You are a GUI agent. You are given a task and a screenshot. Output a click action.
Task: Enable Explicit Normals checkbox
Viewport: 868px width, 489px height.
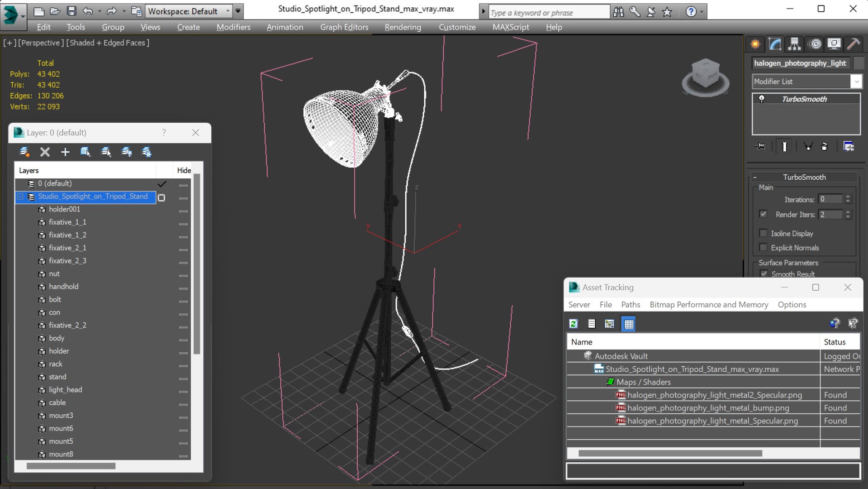tap(764, 247)
